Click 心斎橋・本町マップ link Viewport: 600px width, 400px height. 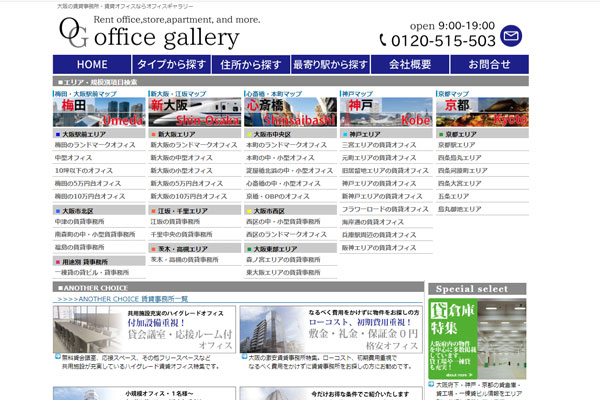(x=274, y=93)
